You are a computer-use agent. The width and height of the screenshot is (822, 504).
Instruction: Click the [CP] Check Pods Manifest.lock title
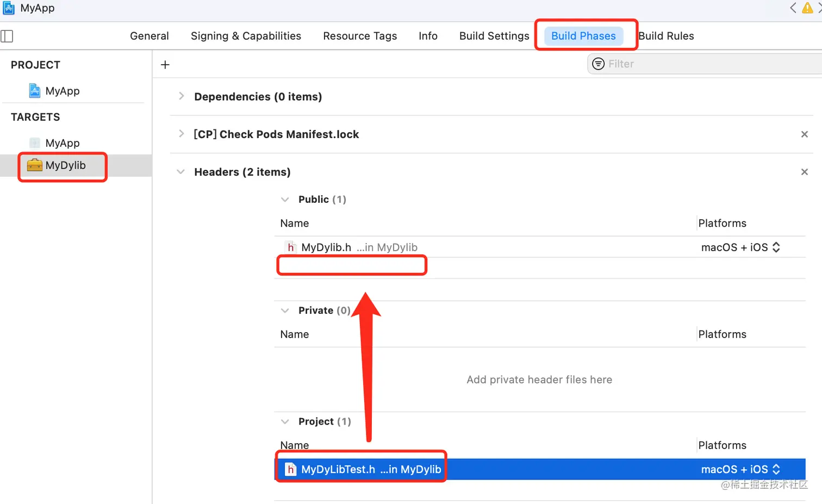coord(276,134)
